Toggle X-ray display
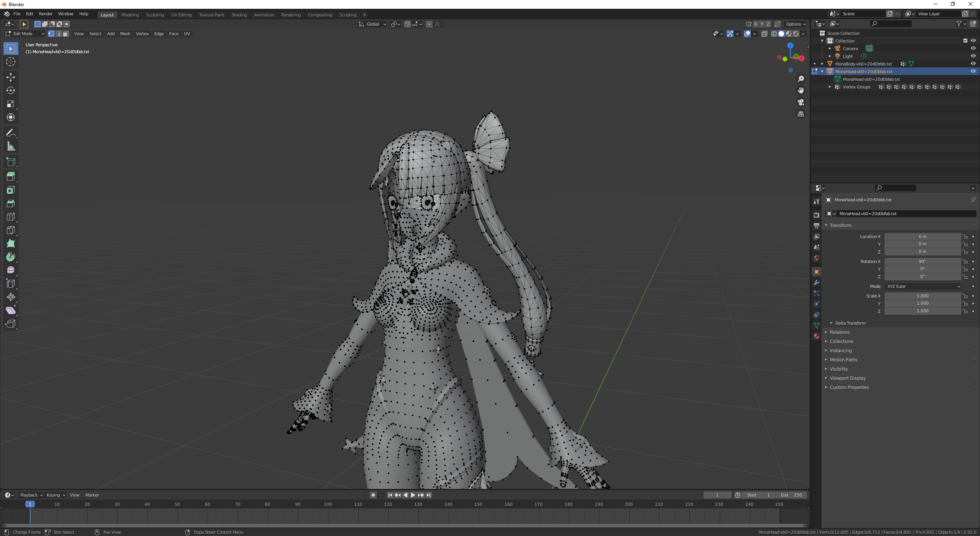 pos(764,34)
